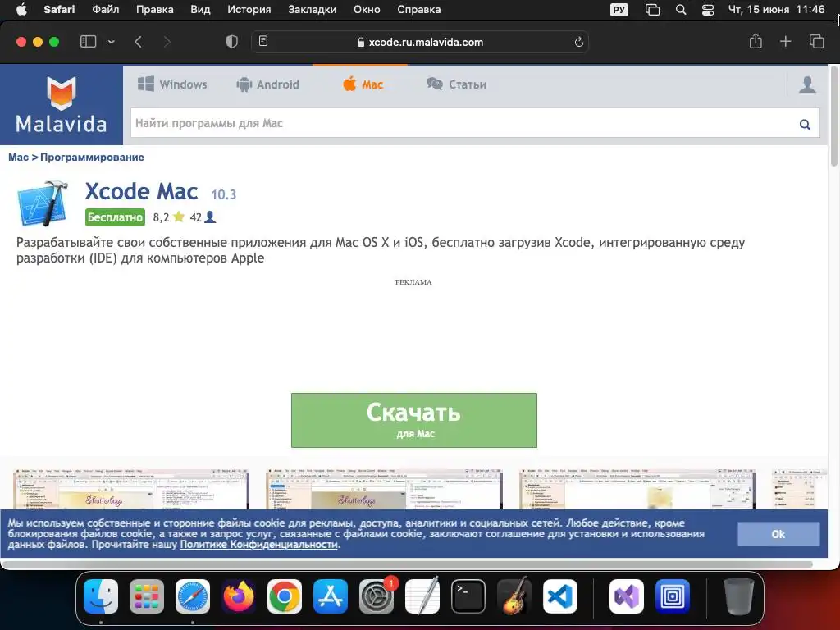Click the Malavida logo
The image size is (840, 630).
click(x=61, y=104)
